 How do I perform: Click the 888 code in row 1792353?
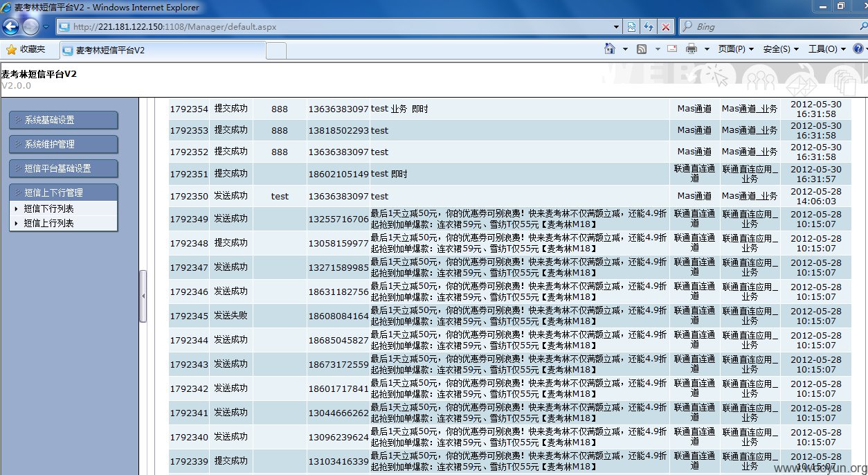pos(280,130)
